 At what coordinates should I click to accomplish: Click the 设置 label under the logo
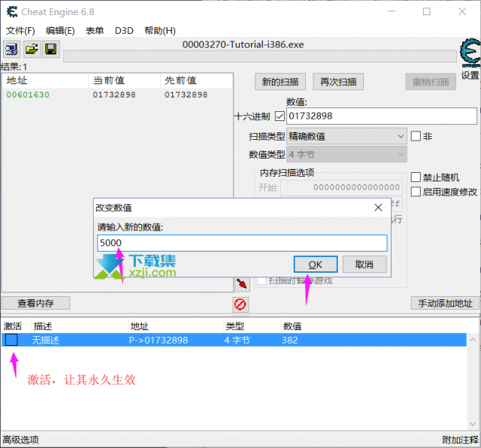[470, 75]
